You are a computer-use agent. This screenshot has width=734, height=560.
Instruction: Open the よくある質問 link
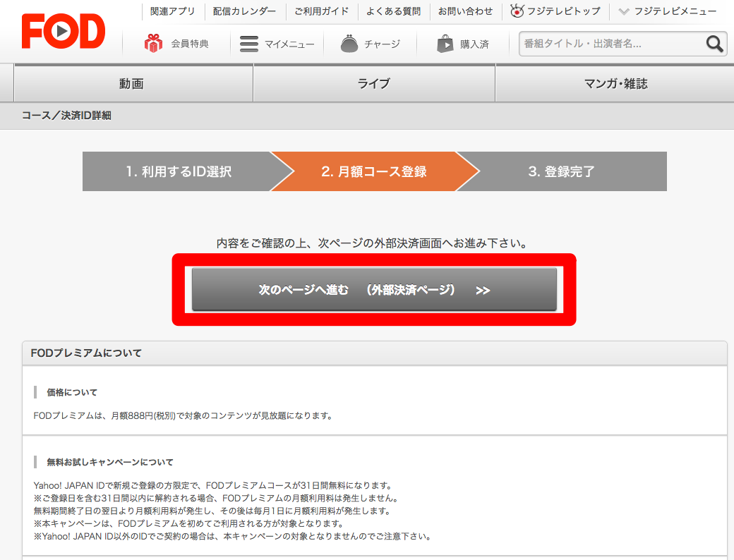point(393,11)
